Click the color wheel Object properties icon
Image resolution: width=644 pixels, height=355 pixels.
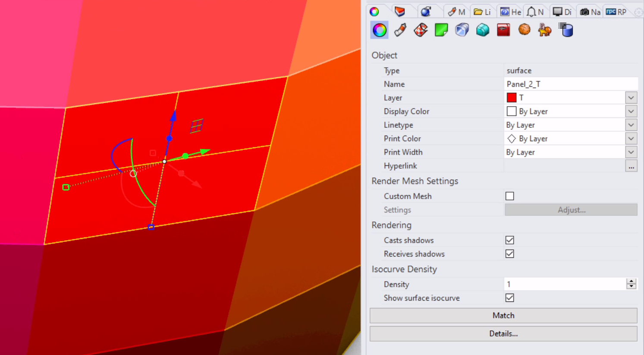click(x=379, y=29)
